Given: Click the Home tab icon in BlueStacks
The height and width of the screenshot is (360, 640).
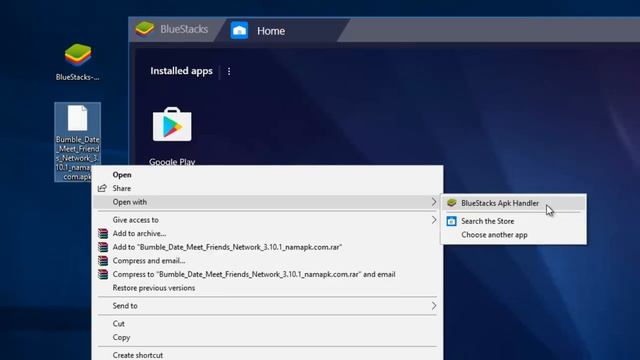Looking at the screenshot, I should point(239,31).
